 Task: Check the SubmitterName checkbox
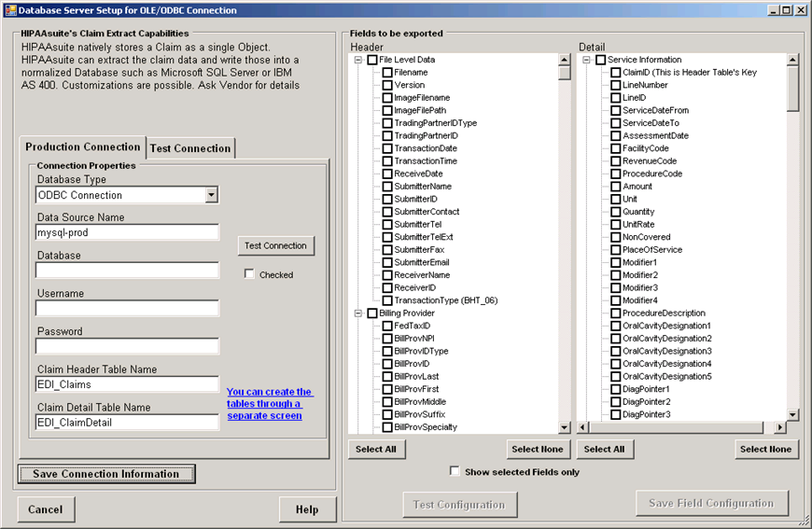(386, 187)
